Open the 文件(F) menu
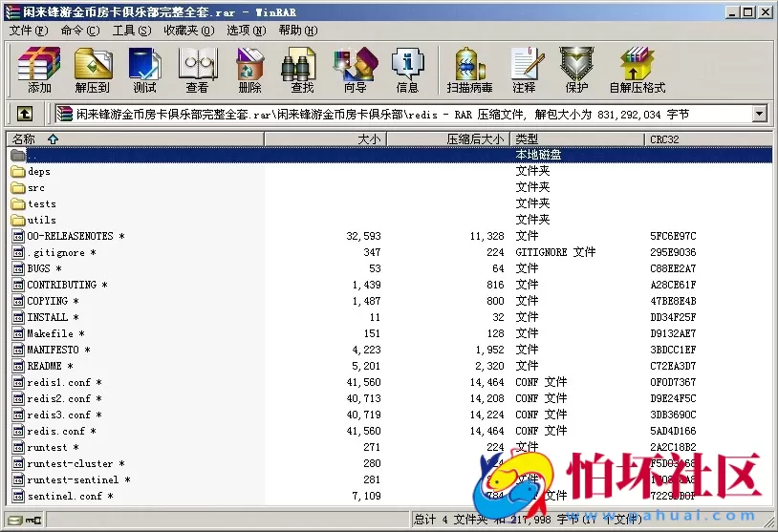This screenshot has height=532, width=778. [x=29, y=31]
